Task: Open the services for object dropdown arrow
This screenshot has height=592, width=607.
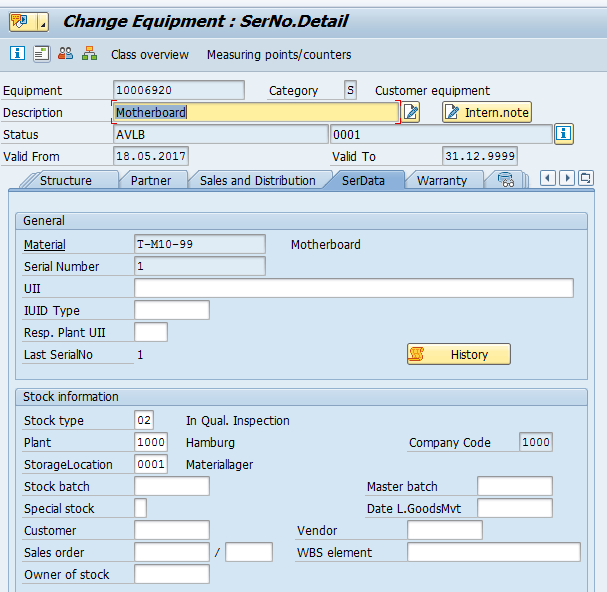Action: coord(43,21)
